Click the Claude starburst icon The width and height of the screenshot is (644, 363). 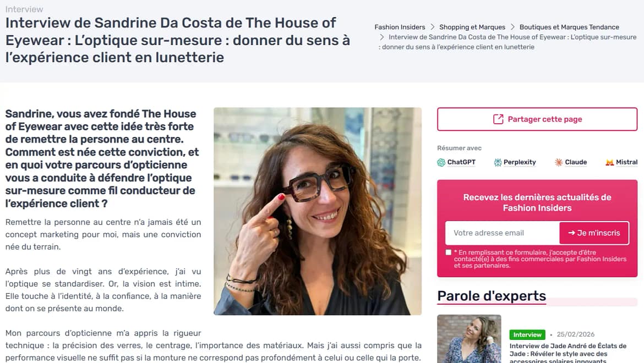pyautogui.click(x=559, y=162)
